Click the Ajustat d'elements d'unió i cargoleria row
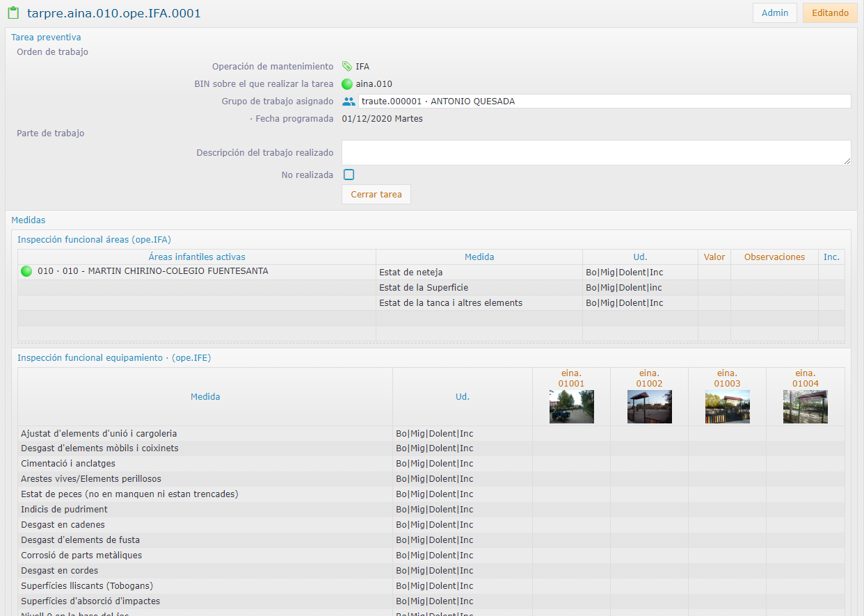The height and width of the screenshot is (616, 864). point(431,433)
